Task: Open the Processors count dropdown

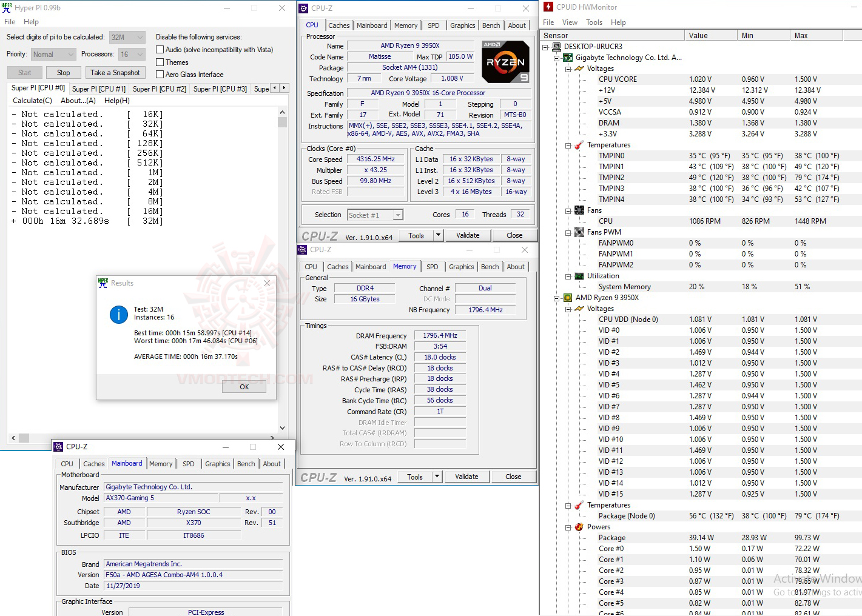Action: click(132, 54)
